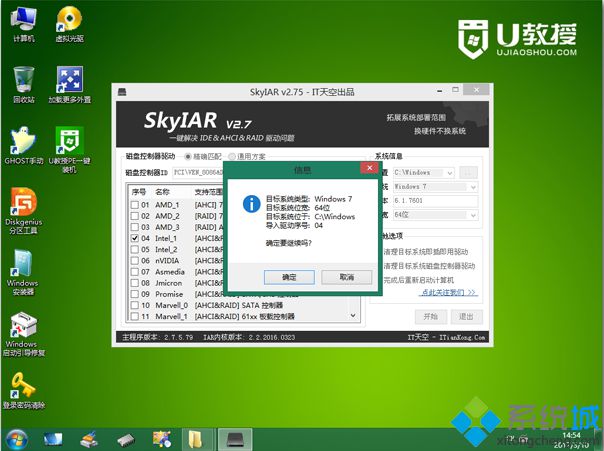Check the 08 Jmicron driver checkbox
Image resolution: width=604 pixels, height=451 pixels.
point(134,283)
